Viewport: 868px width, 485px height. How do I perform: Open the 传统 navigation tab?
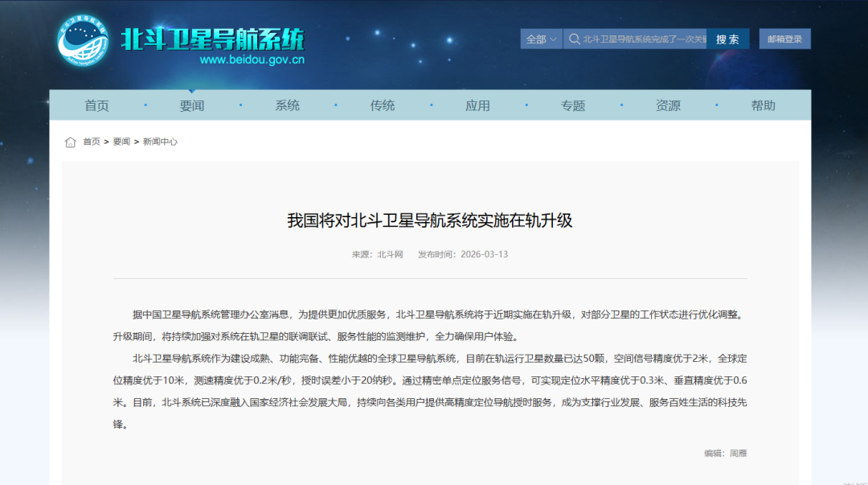click(383, 105)
